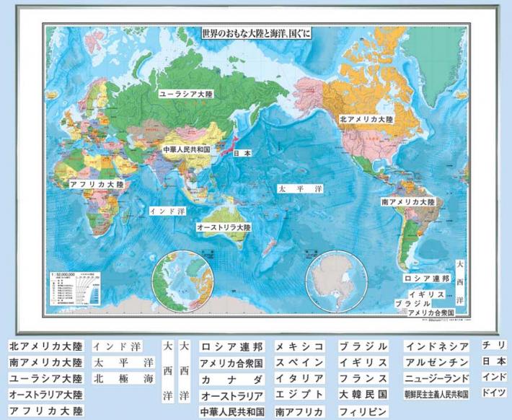Select the ドイツ label card

click(494, 393)
